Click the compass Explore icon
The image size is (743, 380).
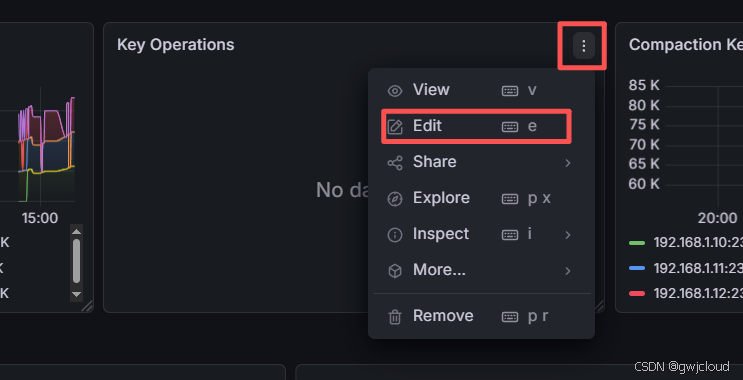tap(395, 199)
